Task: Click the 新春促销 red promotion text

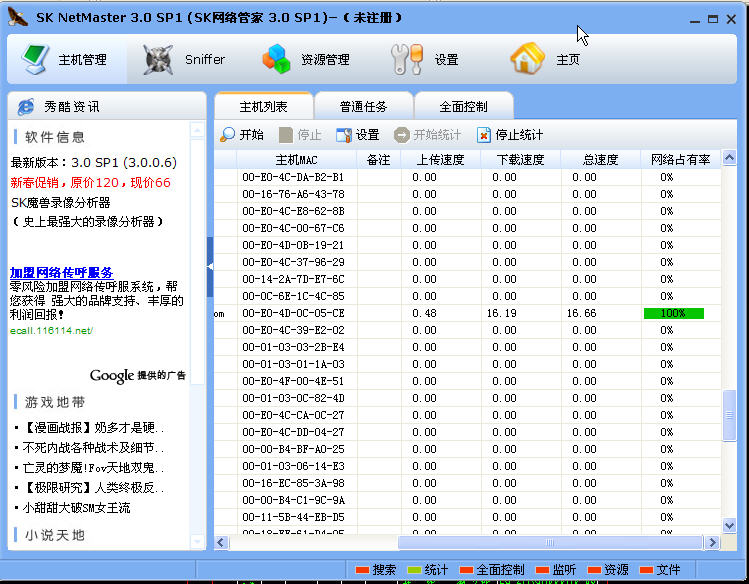Action: tap(90, 182)
